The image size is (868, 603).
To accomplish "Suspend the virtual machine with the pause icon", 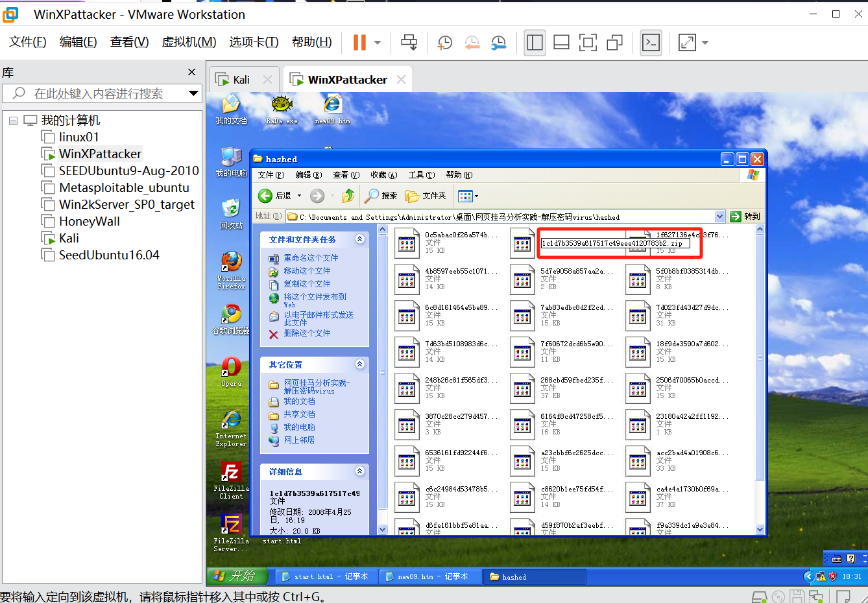I will 359,43.
